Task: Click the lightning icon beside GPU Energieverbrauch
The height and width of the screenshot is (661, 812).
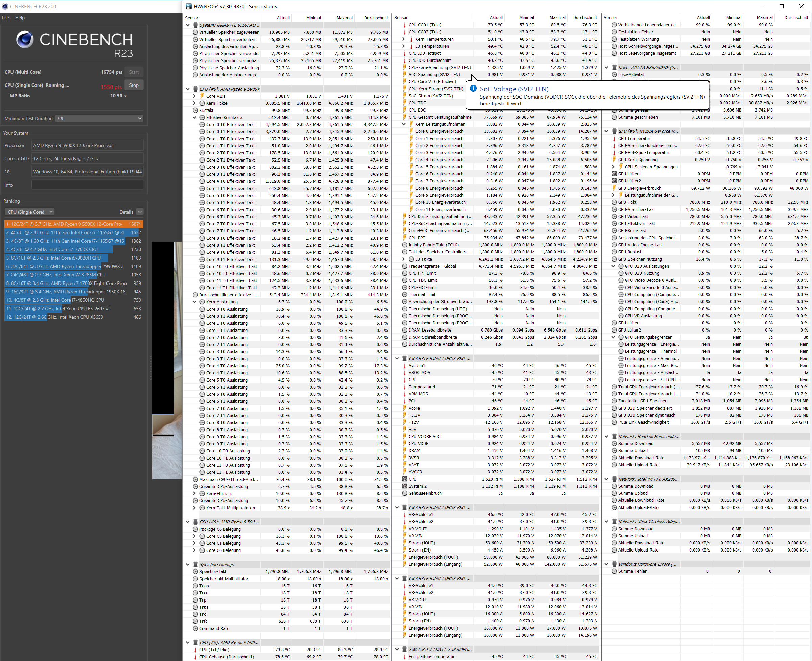Action: (x=614, y=188)
